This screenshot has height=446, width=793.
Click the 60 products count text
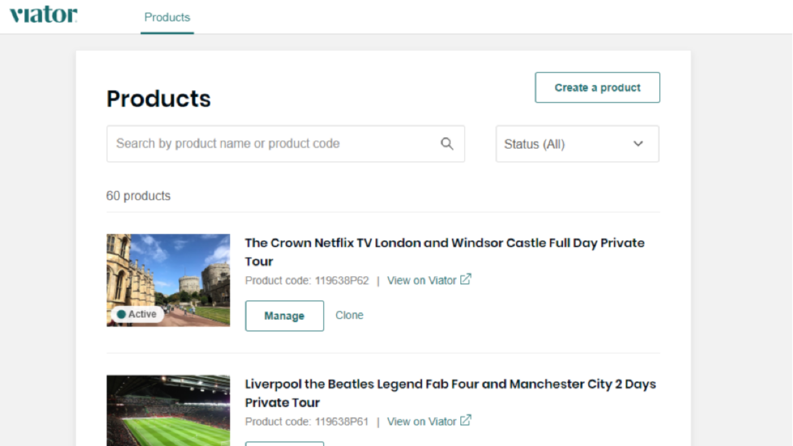pyautogui.click(x=138, y=196)
